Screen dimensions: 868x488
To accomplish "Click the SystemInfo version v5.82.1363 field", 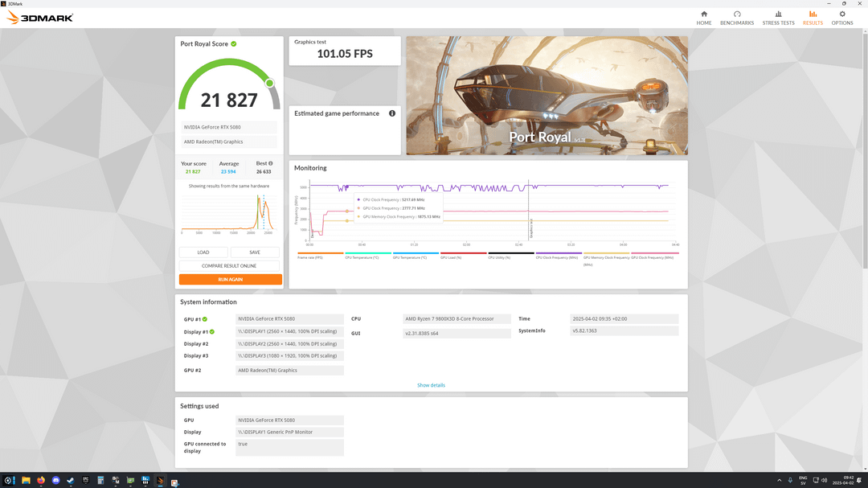I will tap(624, 330).
